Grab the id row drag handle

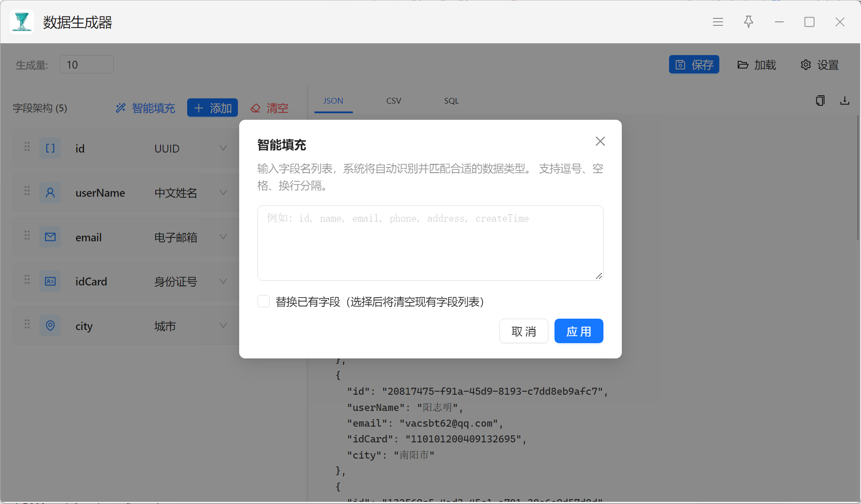pos(27,147)
